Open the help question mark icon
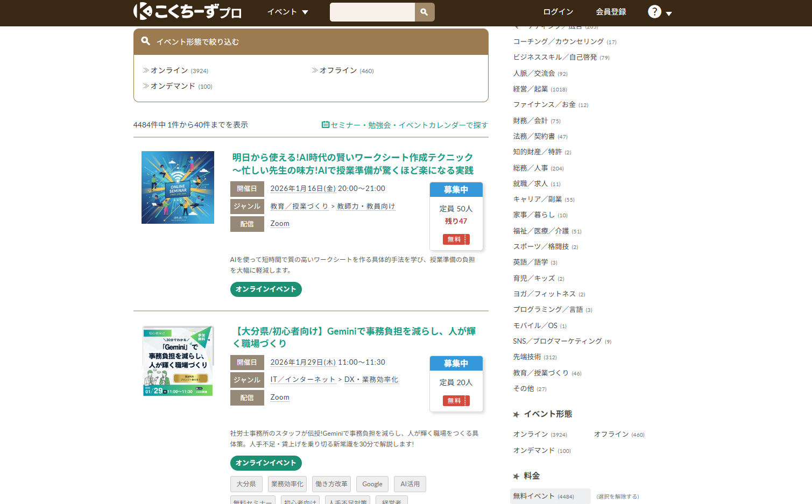This screenshot has width=812, height=504. [x=654, y=11]
